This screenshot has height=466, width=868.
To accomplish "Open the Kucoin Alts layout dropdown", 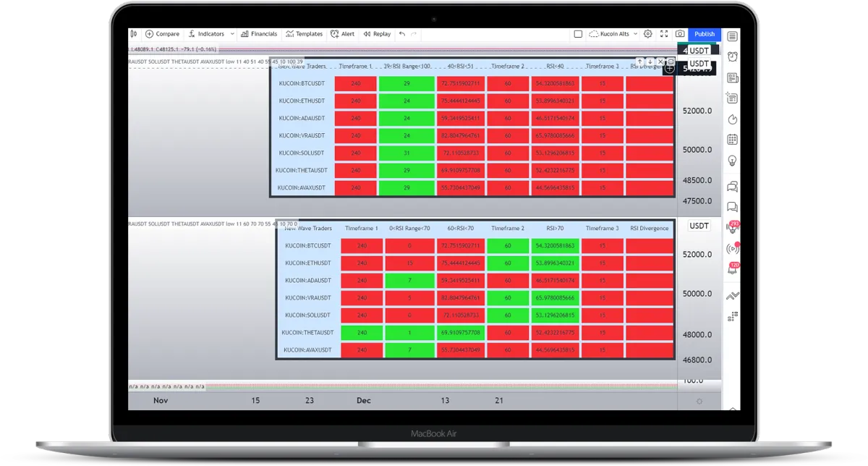I will [x=613, y=34].
